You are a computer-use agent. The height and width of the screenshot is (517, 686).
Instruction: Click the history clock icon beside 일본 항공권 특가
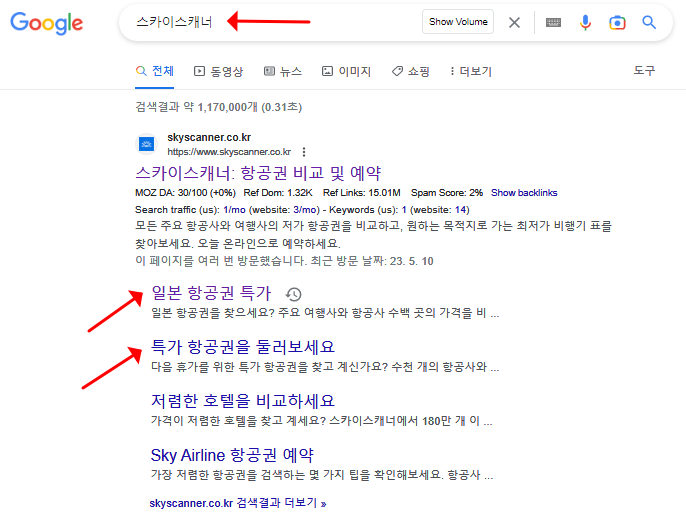point(294,294)
